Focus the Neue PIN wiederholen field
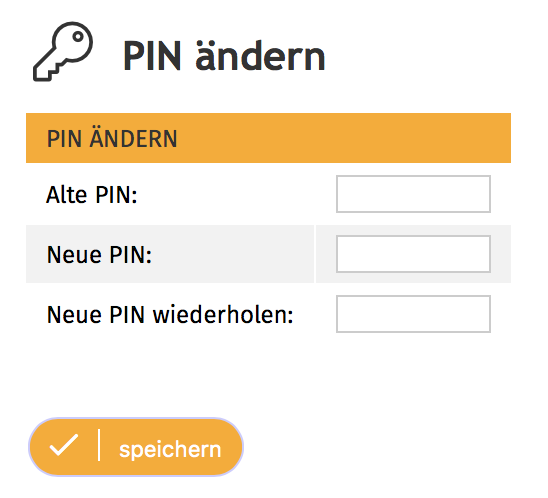 [x=413, y=314]
